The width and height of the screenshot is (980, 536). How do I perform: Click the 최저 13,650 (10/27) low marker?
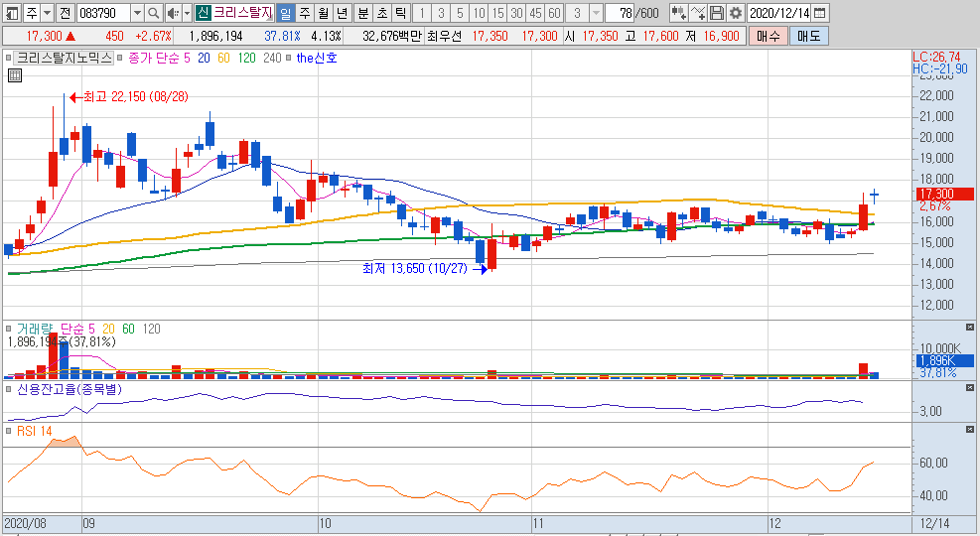424,269
